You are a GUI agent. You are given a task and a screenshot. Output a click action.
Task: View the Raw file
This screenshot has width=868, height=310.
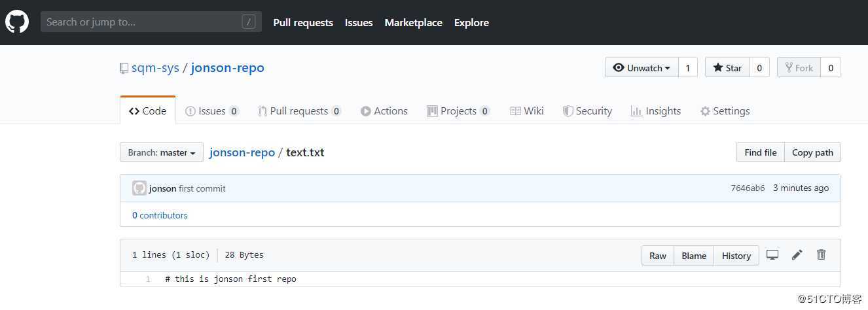coord(658,256)
